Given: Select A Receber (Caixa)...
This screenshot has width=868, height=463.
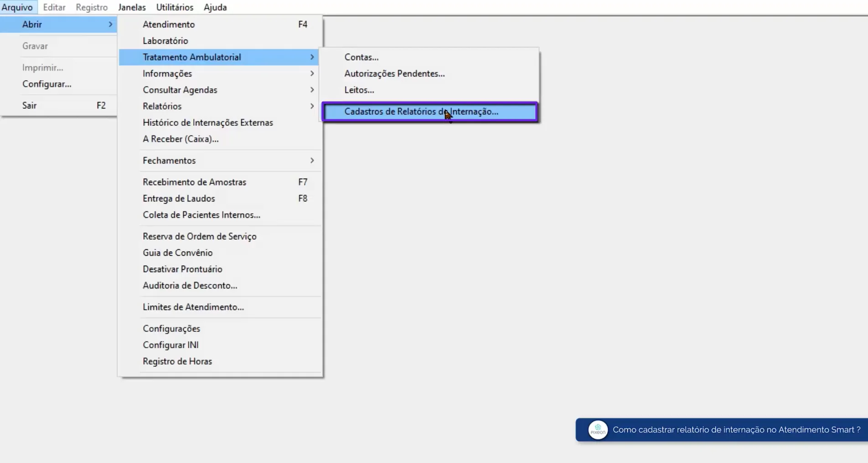Looking at the screenshot, I should coord(220,139).
